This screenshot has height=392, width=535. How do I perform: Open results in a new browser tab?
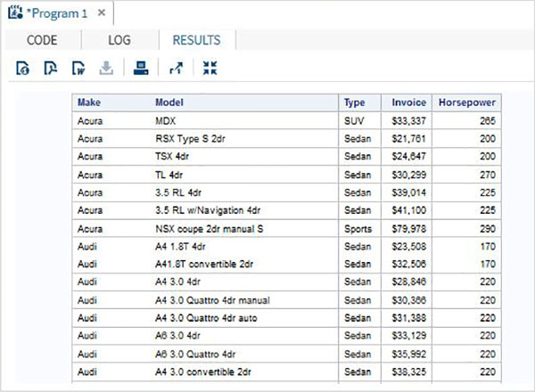[x=175, y=68]
